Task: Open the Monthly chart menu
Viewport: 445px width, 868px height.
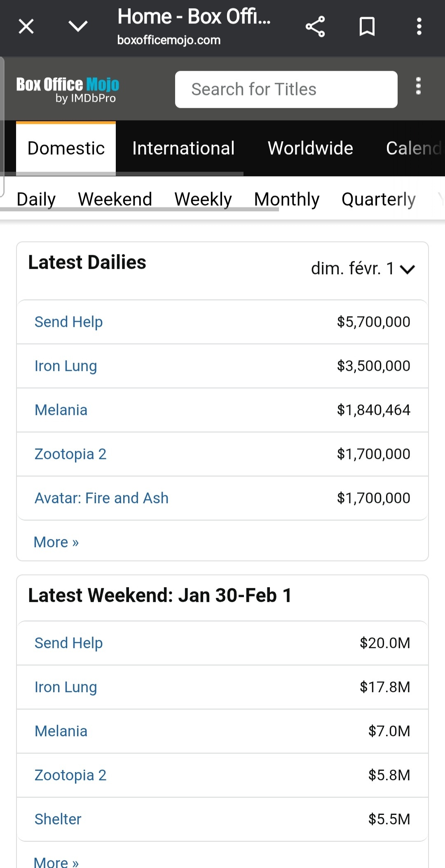Action: click(286, 199)
